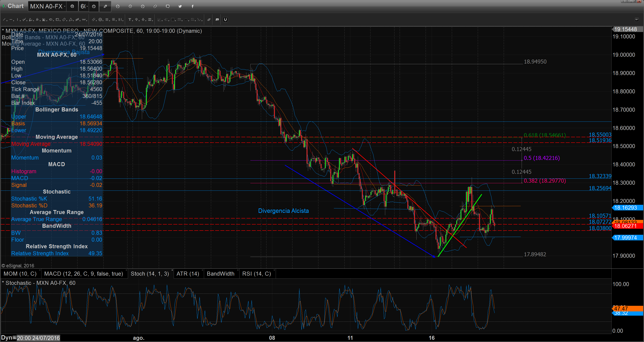This screenshot has width=644, height=342.
Task: Click 'Relative Strength Index' value row
Action: pyautogui.click(x=57, y=253)
